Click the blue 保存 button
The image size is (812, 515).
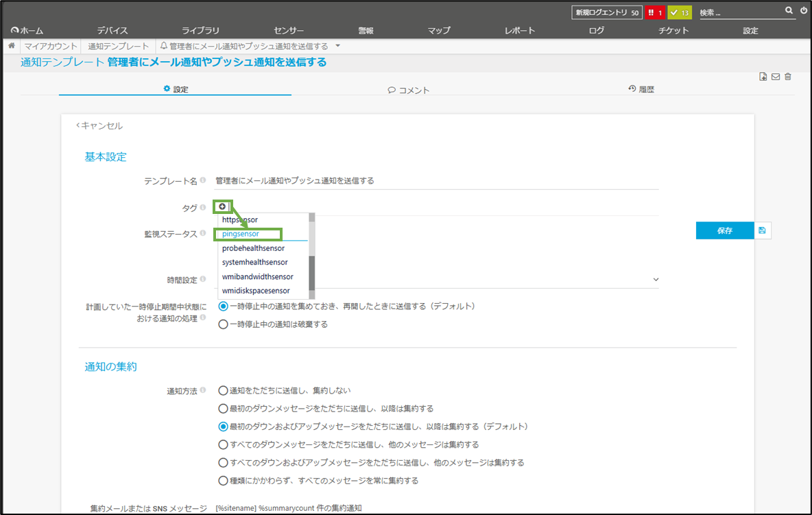click(725, 230)
